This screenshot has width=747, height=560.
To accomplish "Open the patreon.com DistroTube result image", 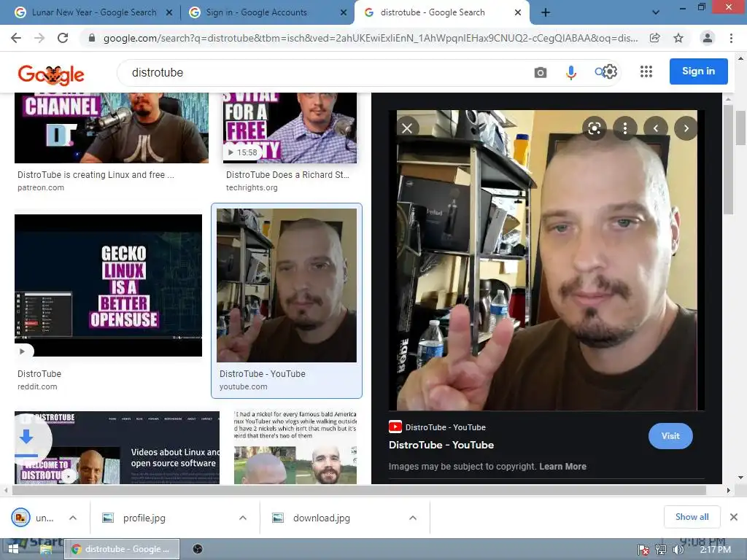I will [x=112, y=128].
